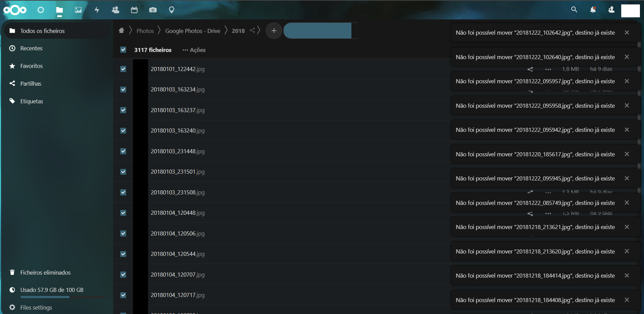Click the new file plus button

pyautogui.click(x=274, y=31)
